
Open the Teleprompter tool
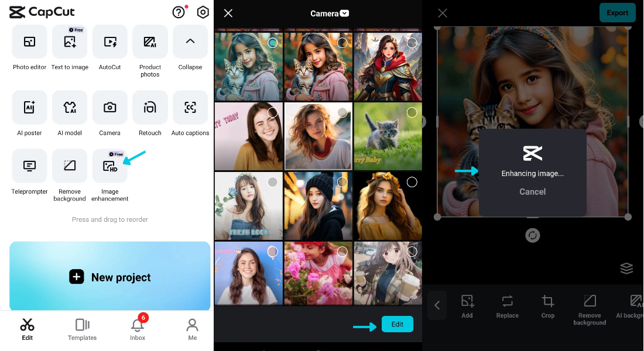click(x=29, y=166)
